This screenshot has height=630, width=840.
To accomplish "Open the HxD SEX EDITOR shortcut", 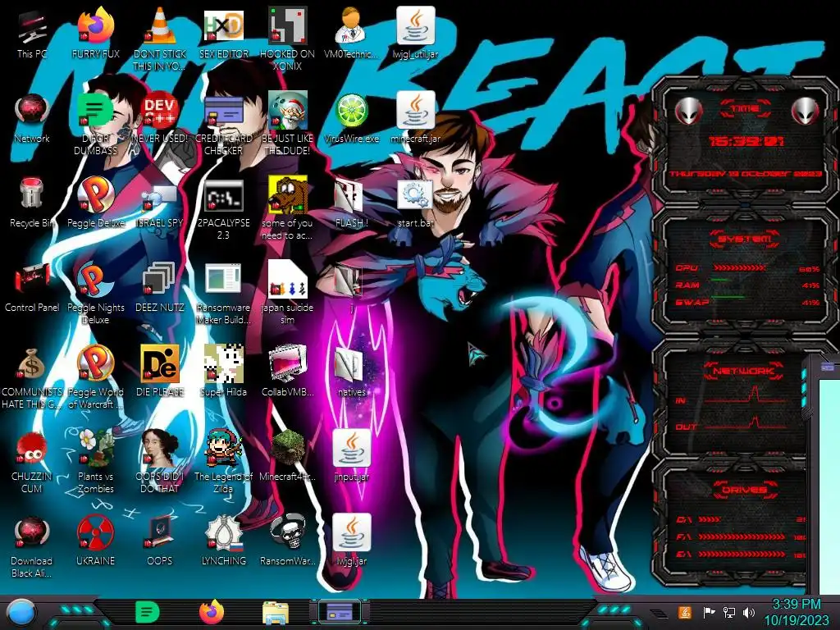I will [x=223, y=25].
